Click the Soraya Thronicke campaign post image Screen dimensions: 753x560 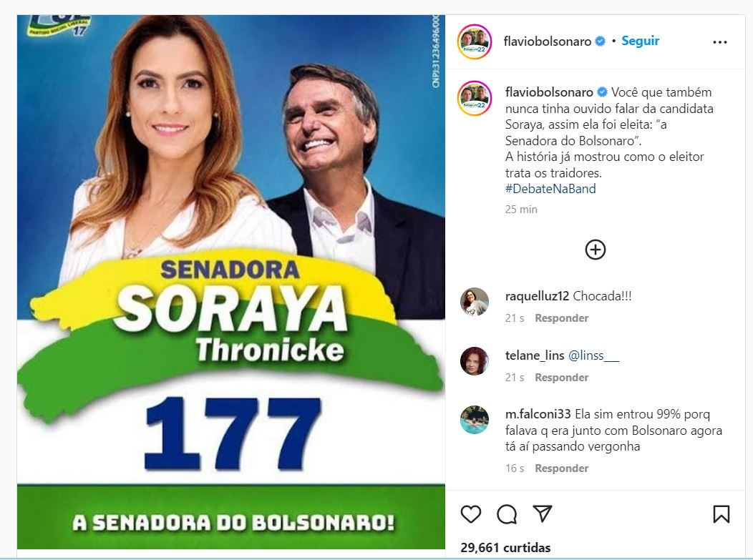coord(231,283)
